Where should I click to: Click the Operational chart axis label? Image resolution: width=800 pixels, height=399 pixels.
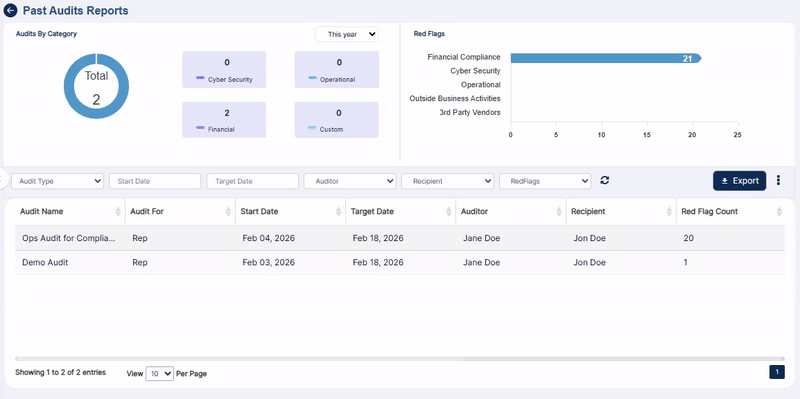tap(481, 85)
